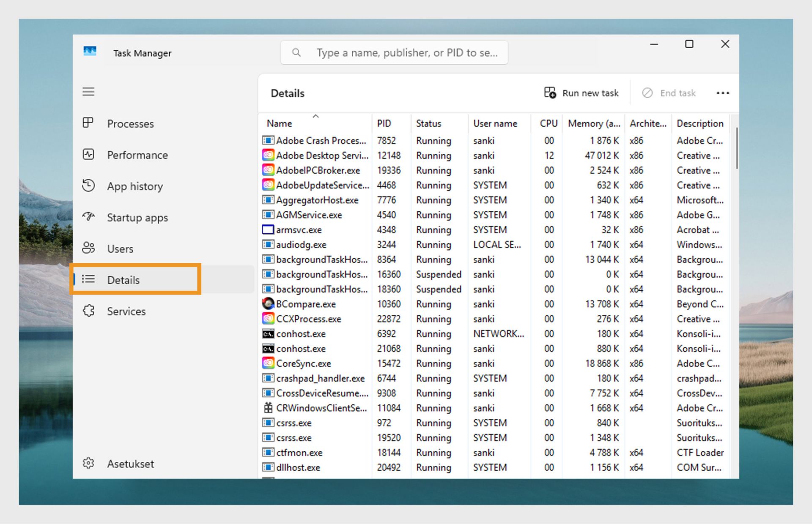The width and height of the screenshot is (812, 524).
Task: Click the Services puzzle-piece icon
Action: pos(88,311)
